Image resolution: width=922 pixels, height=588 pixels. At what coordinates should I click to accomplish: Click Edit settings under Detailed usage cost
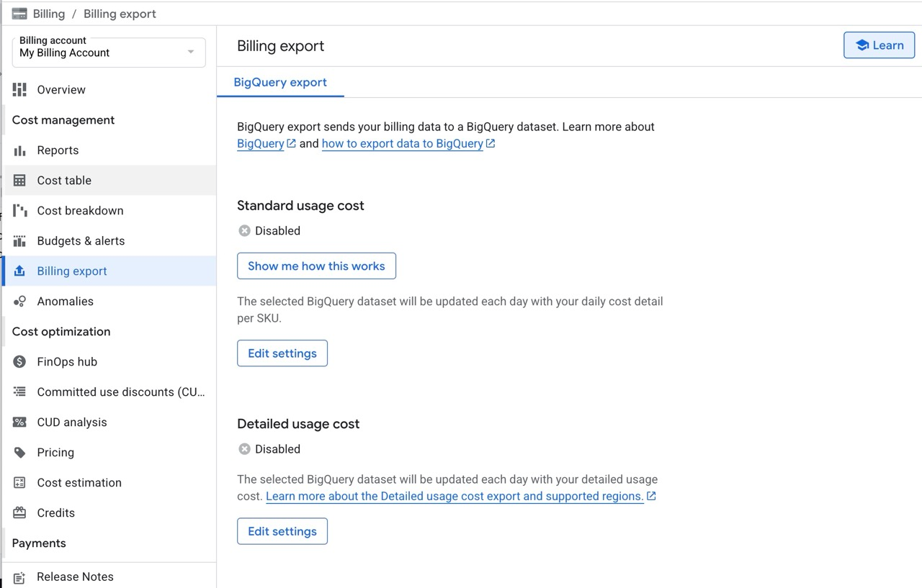tap(282, 531)
